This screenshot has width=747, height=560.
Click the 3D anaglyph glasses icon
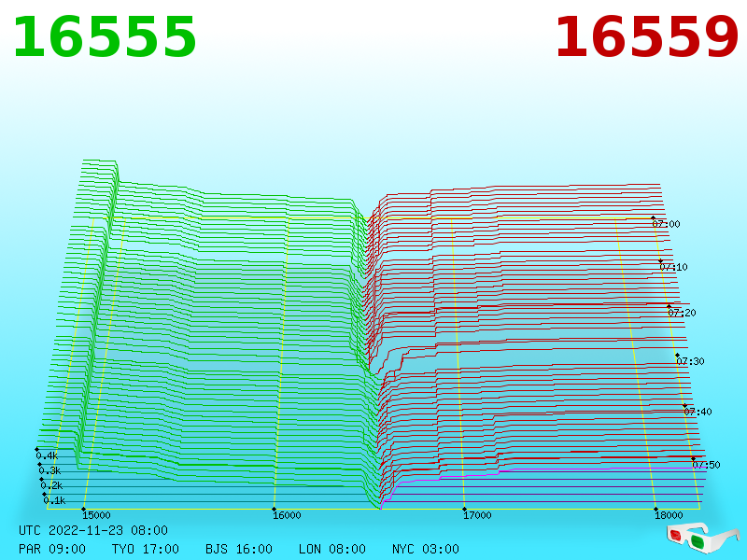tap(702, 539)
